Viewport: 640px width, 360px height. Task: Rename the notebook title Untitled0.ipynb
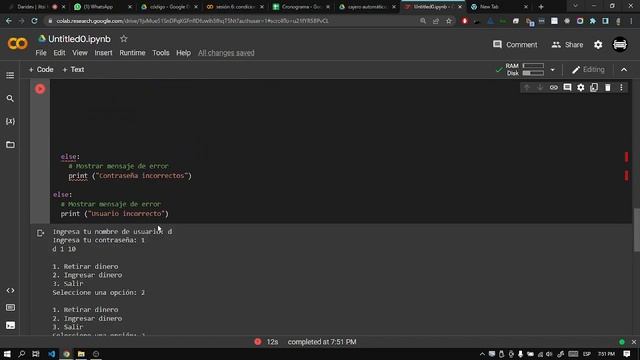coord(79,39)
